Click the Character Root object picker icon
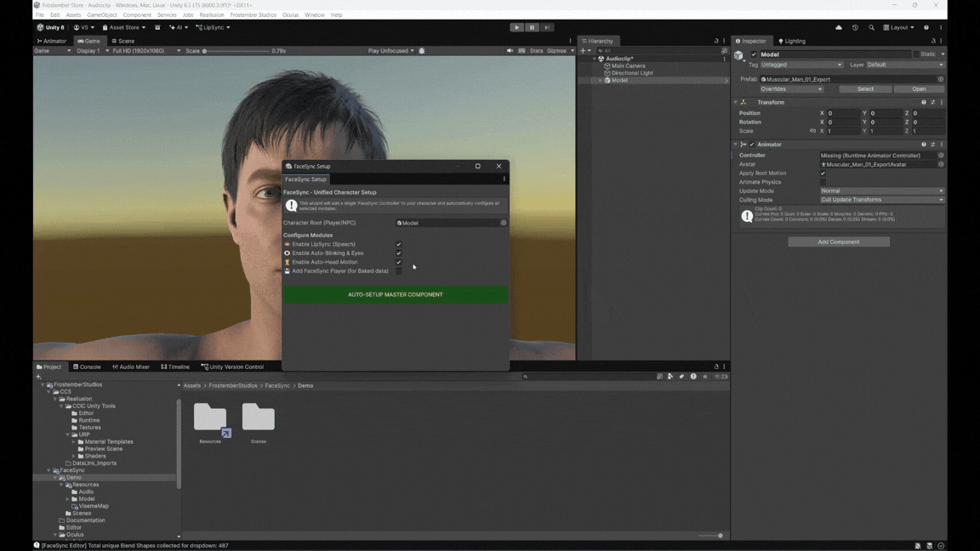The image size is (980, 551). [503, 223]
